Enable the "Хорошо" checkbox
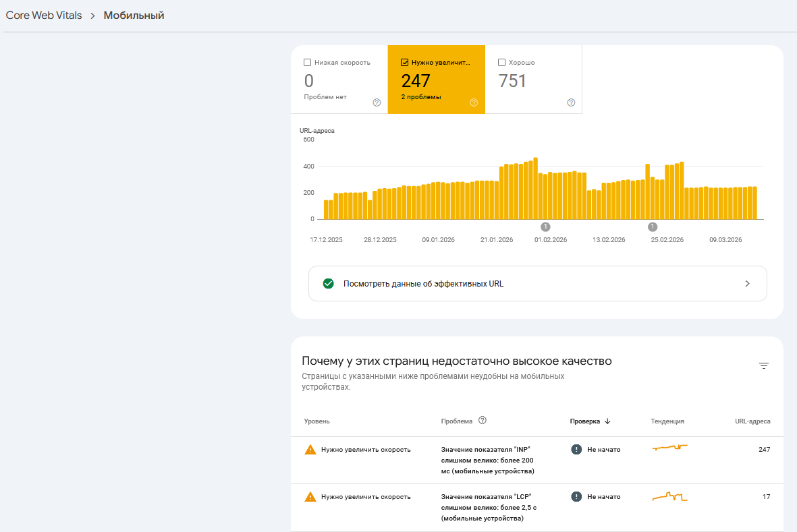 tap(501, 63)
